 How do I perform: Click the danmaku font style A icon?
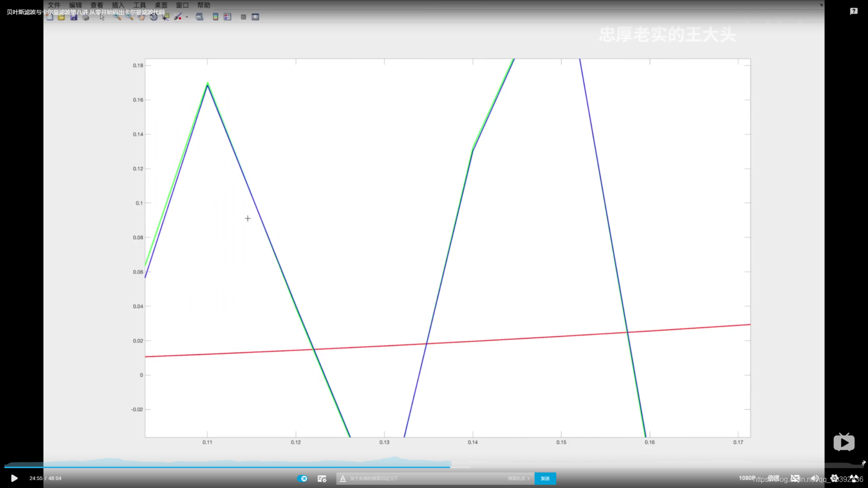click(x=343, y=479)
